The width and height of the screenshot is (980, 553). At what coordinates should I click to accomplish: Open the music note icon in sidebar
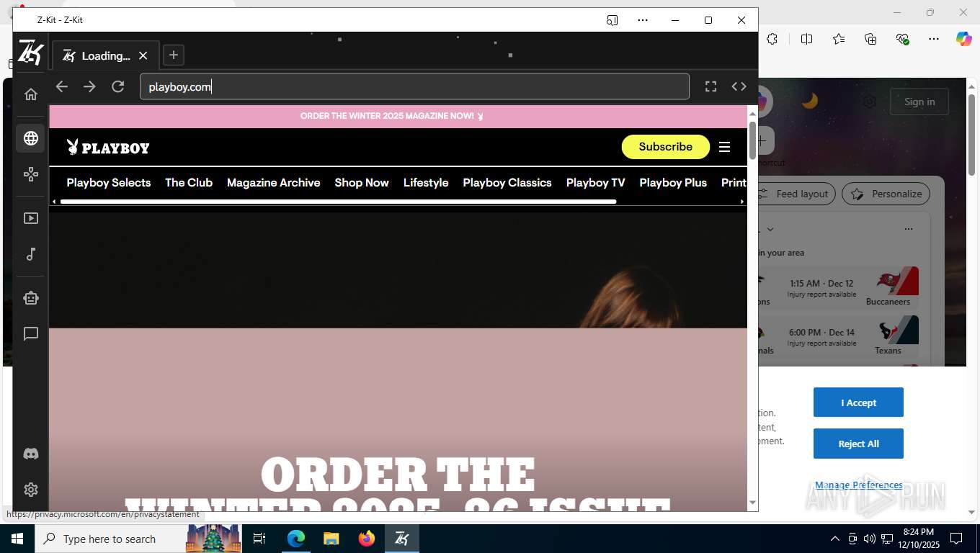click(30, 254)
